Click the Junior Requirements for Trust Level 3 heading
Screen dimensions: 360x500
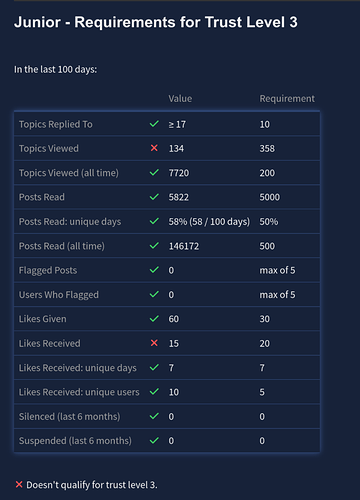(156, 22)
